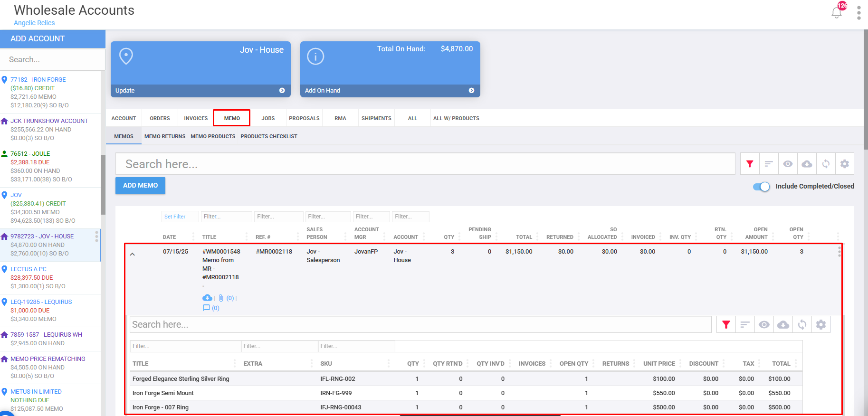Toggle line-items column visibility eye
Viewport: 868px width, 416px height.
[764, 324]
